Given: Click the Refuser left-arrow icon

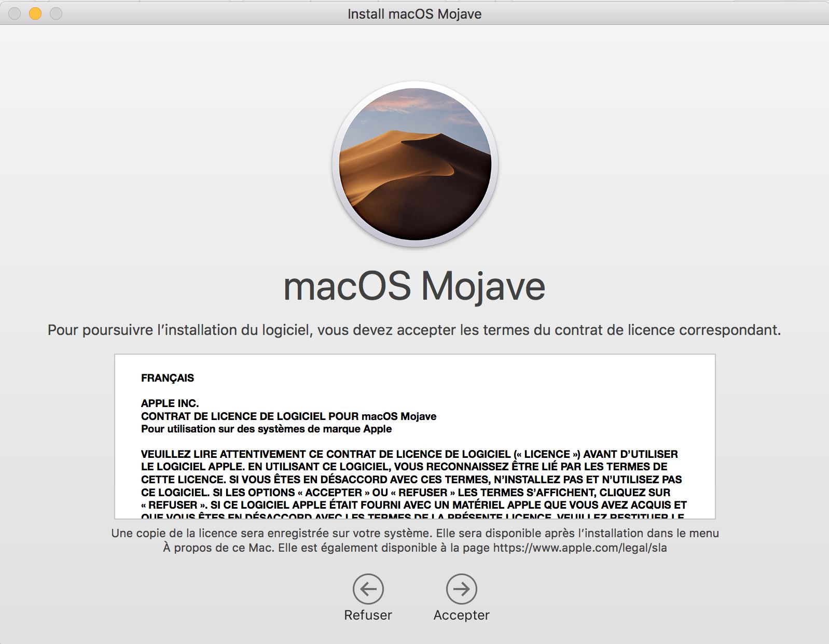Looking at the screenshot, I should point(368,589).
